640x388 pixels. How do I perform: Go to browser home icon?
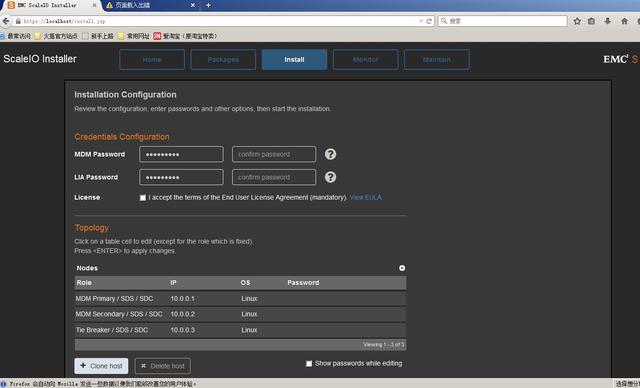624,21
